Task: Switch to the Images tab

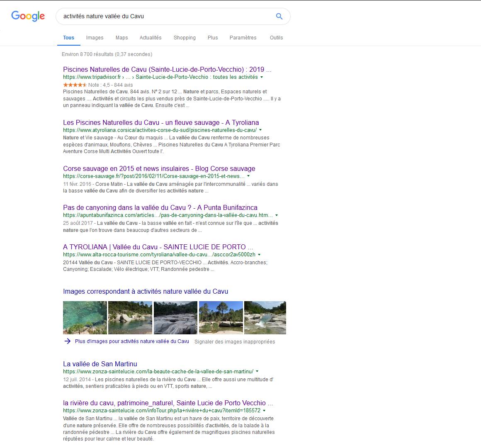Action: [x=95, y=38]
